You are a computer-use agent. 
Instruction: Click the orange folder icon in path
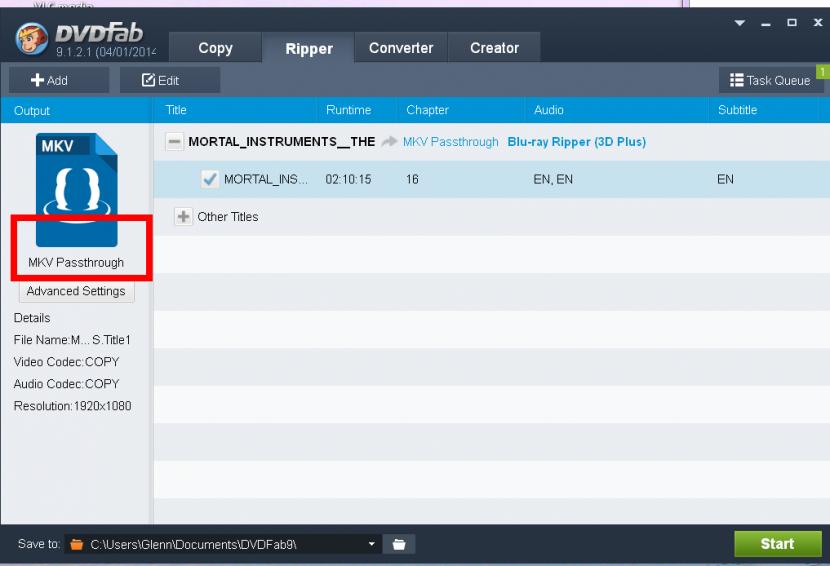pos(77,544)
